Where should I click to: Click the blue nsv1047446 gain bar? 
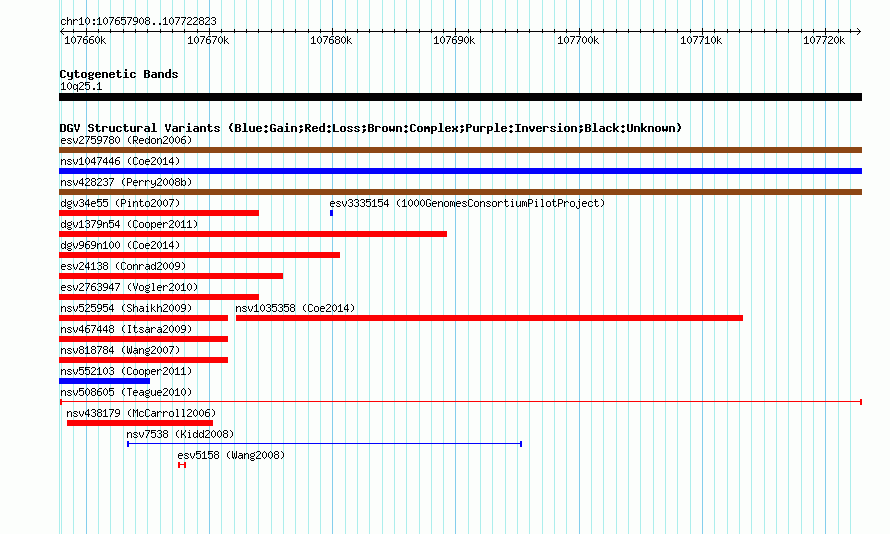(460, 171)
